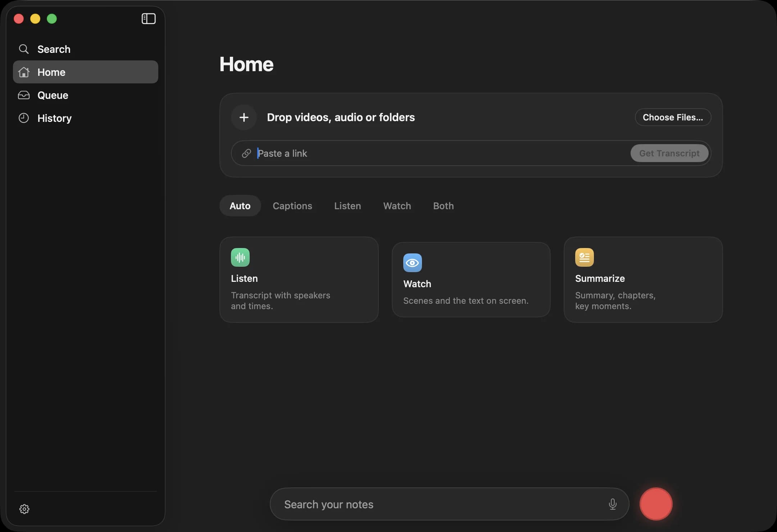Switch to the Watch mode tab
This screenshot has height=532, width=777.
[x=397, y=206]
